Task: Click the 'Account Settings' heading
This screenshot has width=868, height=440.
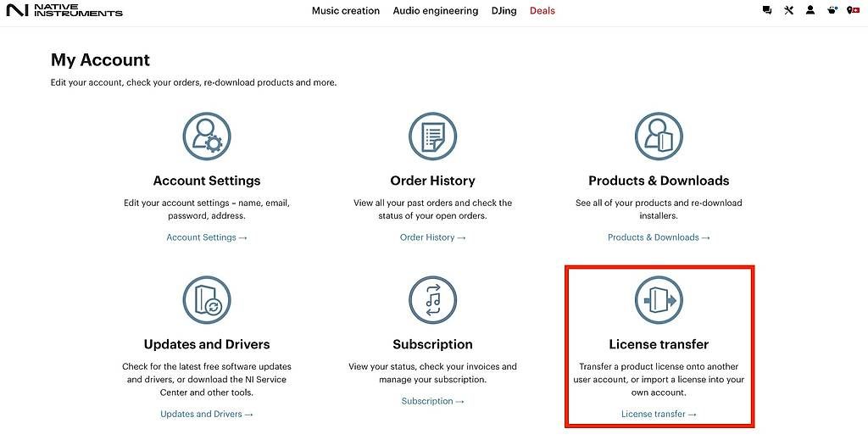Action: click(207, 181)
